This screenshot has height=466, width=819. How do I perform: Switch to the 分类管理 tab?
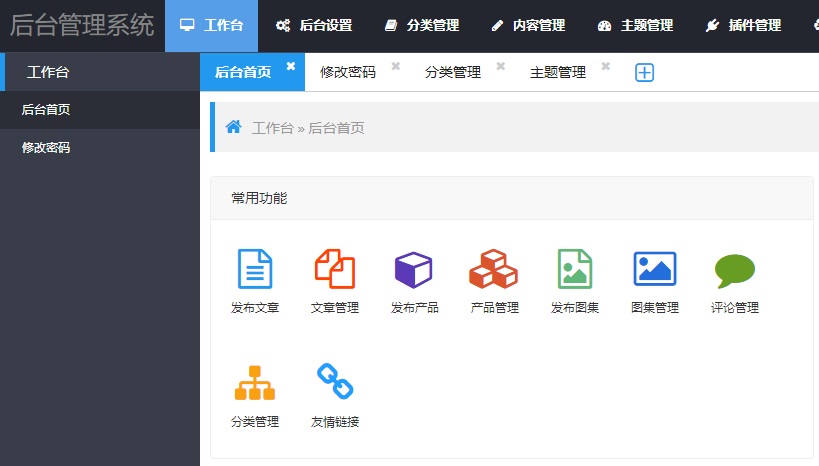(x=453, y=72)
